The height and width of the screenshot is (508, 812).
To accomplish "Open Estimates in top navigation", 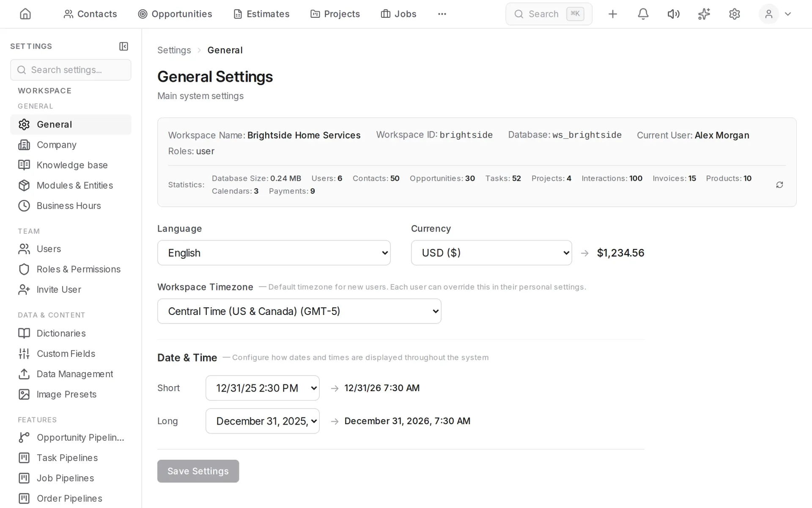I will click(x=261, y=14).
